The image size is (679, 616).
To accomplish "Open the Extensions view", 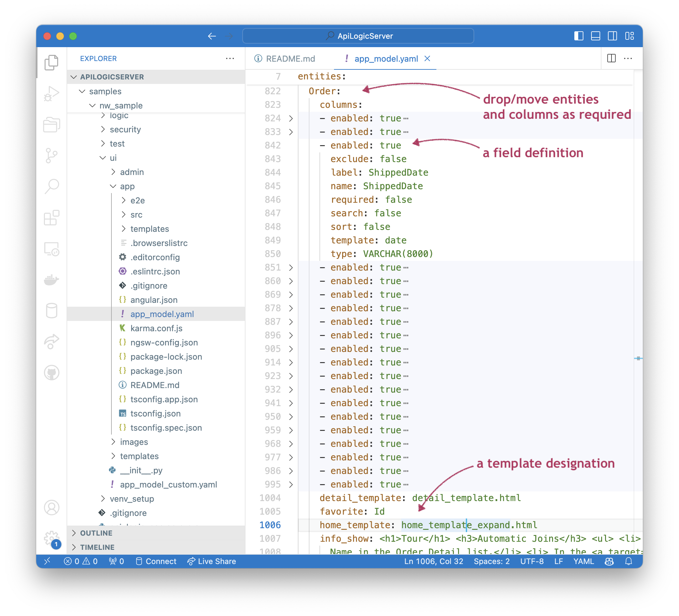I will click(x=52, y=218).
